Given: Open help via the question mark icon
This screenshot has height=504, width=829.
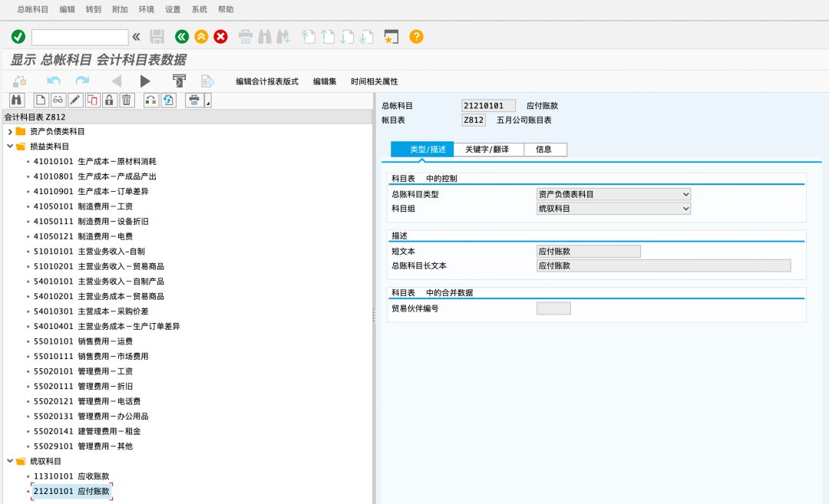Looking at the screenshot, I should tap(416, 36).
